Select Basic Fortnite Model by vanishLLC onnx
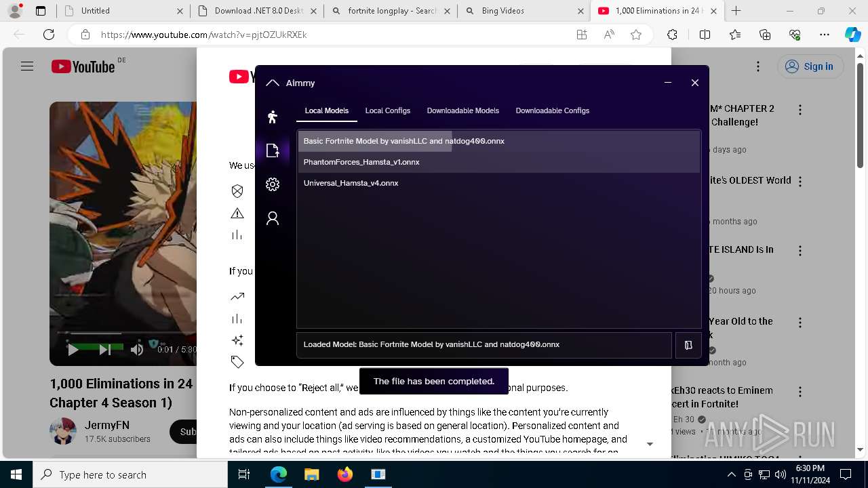 tap(498, 141)
